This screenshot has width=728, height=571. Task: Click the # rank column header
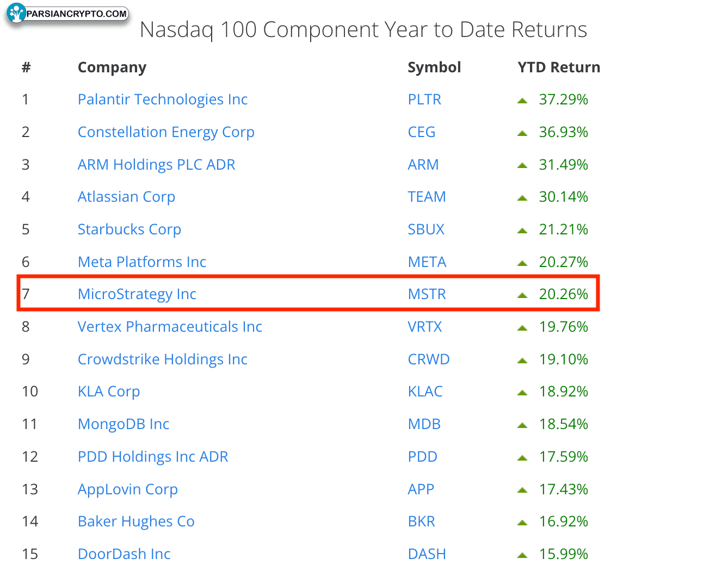pos(26,67)
